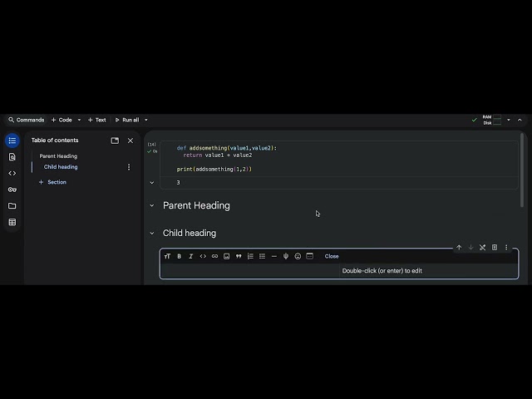The width and height of the screenshot is (532, 399).
Task: Open more cell actions menu
Action: coord(506,248)
